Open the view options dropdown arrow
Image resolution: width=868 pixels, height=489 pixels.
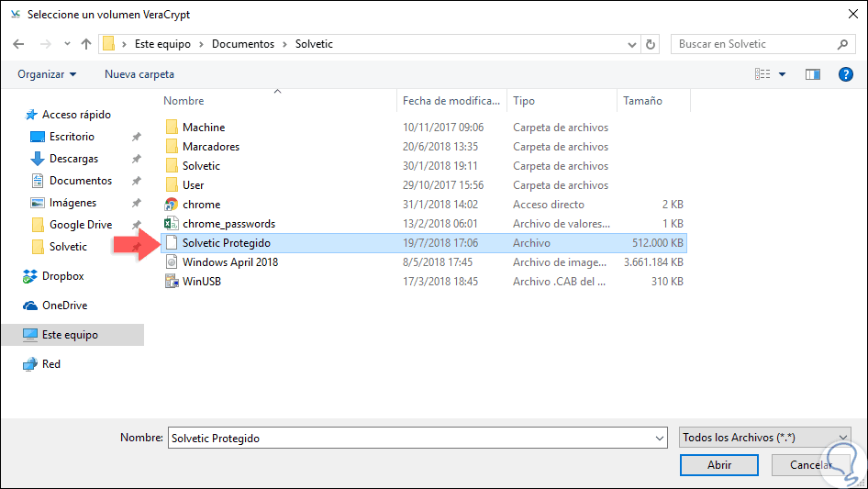click(782, 74)
